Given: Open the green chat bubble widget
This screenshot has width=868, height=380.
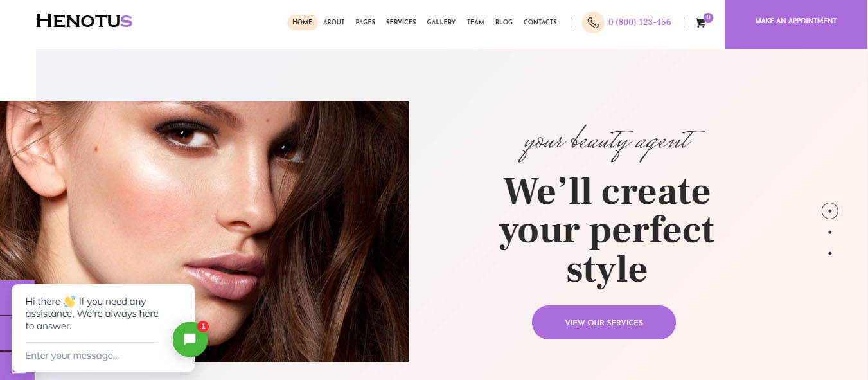Looking at the screenshot, I should coord(190,339).
